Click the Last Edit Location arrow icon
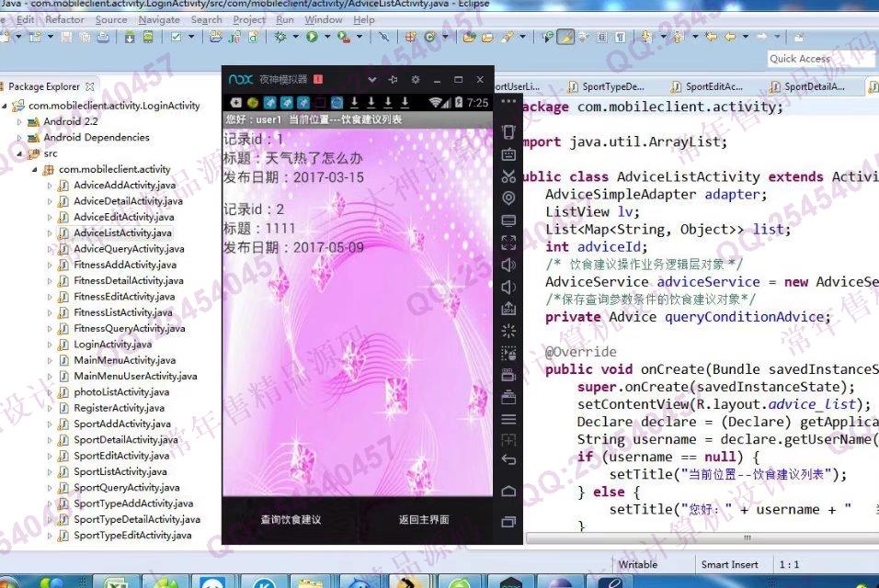 [x=712, y=37]
